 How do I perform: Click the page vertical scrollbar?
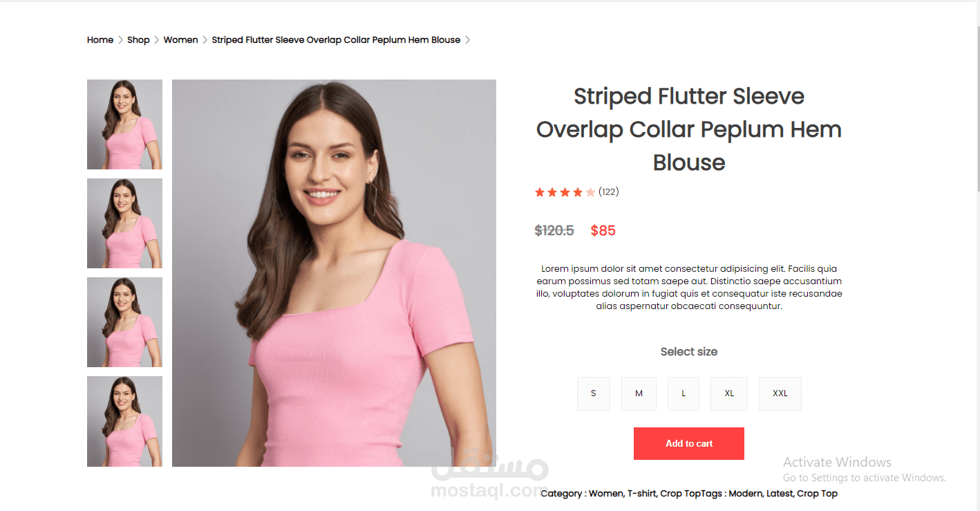977,109
